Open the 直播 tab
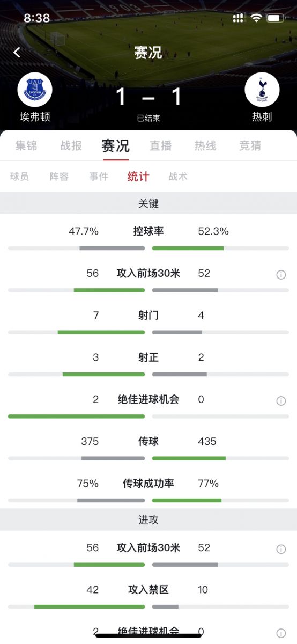Viewport: 297px width, 644px height. coord(160,145)
